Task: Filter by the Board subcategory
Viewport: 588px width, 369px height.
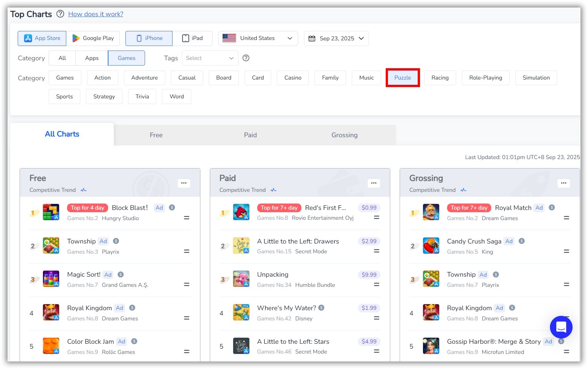Action: [224, 78]
